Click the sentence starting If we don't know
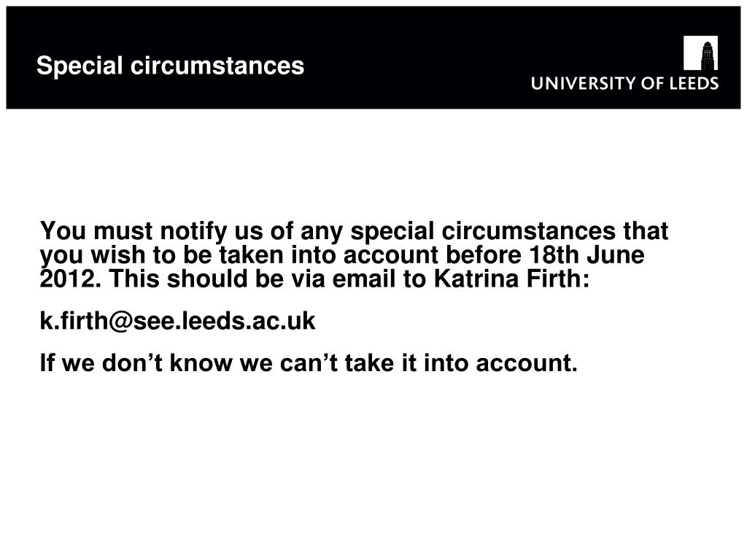Viewport: 747px width, 560px height. point(309,362)
